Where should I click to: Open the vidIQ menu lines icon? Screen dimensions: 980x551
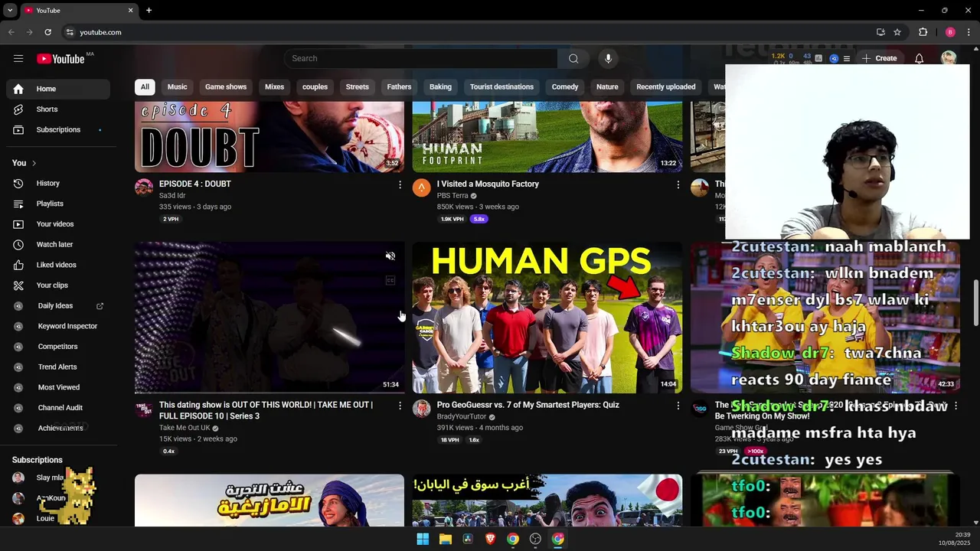(x=846, y=58)
